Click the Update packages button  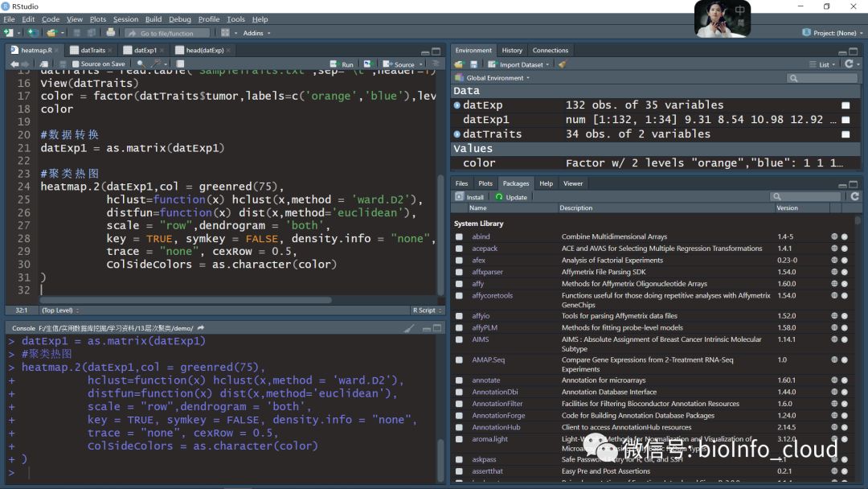pyautogui.click(x=511, y=197)
